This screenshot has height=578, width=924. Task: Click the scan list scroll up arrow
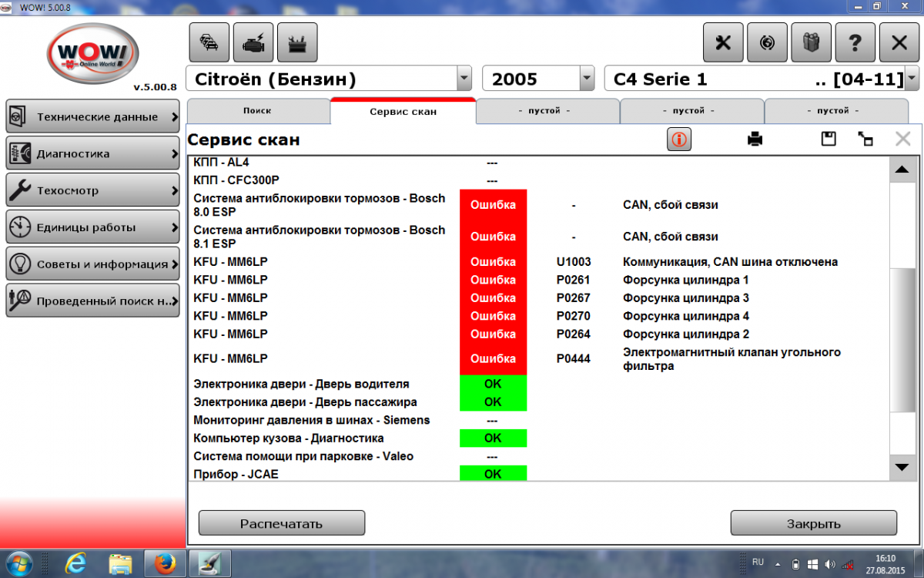pos(901,169)
